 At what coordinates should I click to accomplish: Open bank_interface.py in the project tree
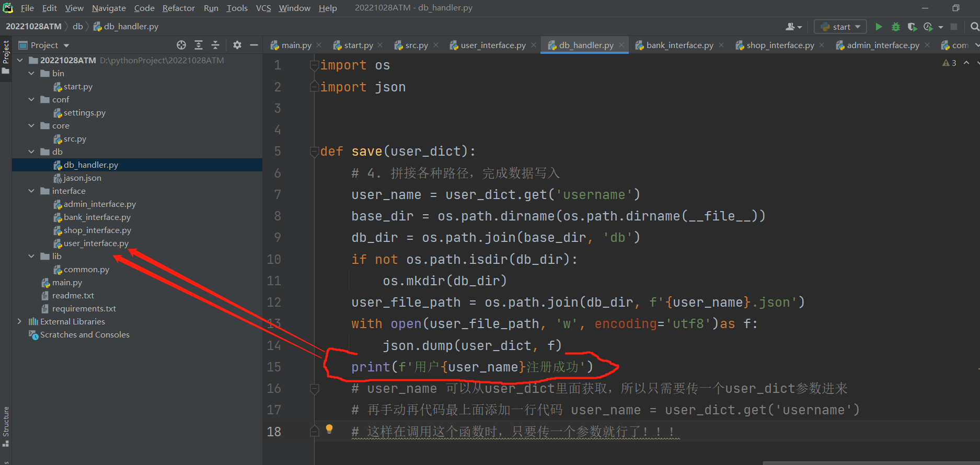point(97,217)
